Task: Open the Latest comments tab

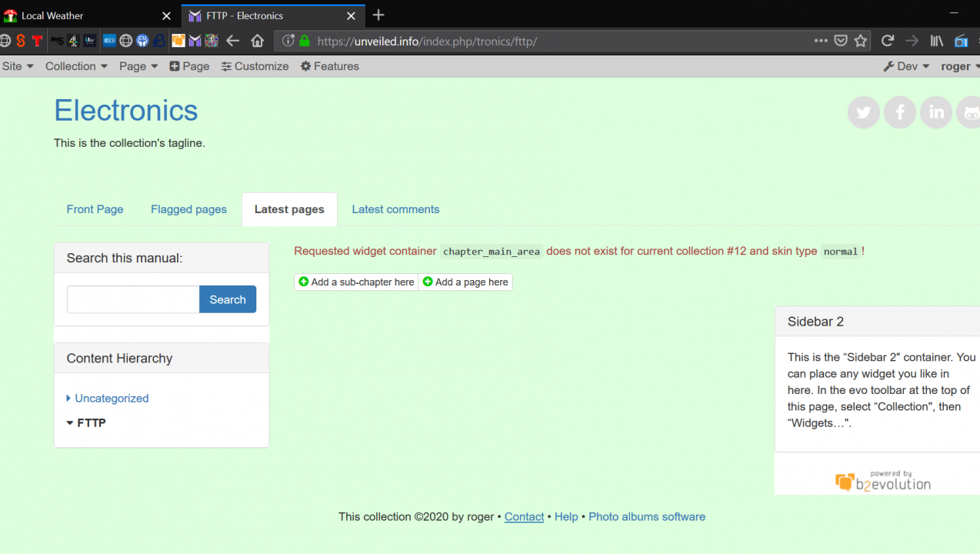Action: coord(395,209)
